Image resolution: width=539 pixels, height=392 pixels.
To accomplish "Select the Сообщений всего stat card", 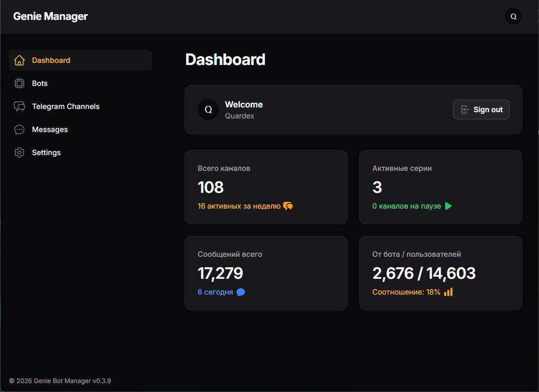I will pyautogui.click(x=266, y=273).
